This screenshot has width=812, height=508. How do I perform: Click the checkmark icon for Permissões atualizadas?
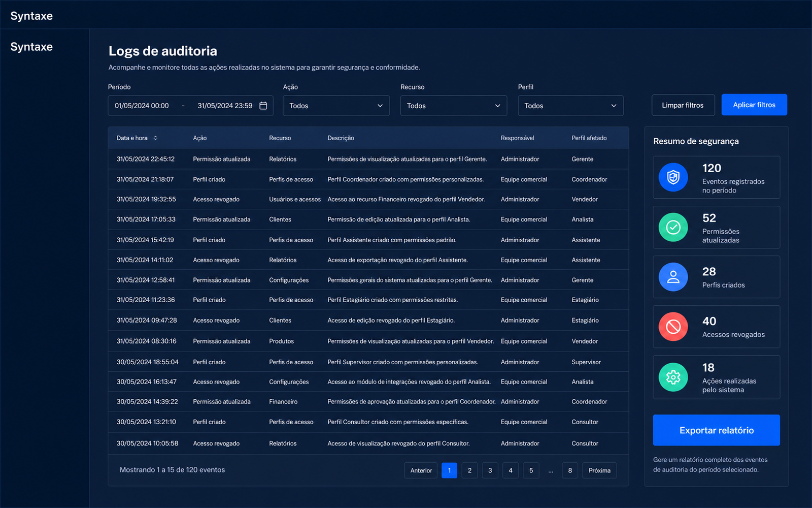673,227
